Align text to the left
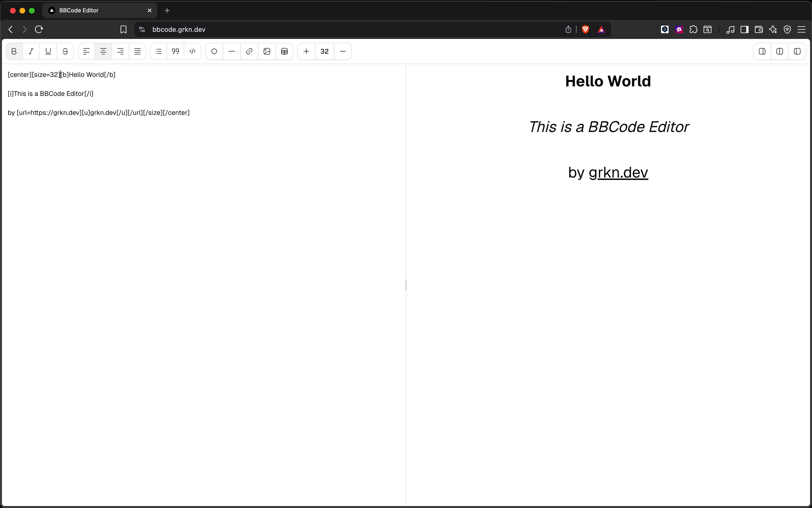 86,52
